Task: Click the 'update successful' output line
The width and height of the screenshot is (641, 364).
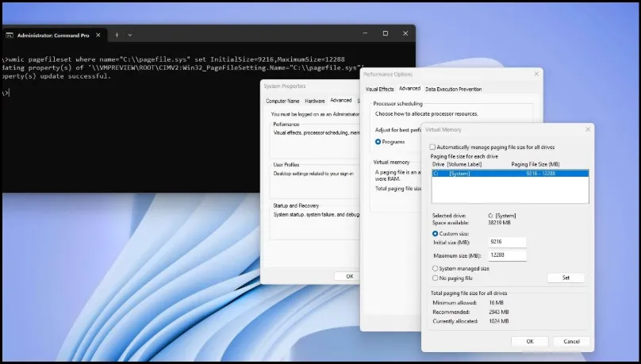Action: tap(57, 76)
